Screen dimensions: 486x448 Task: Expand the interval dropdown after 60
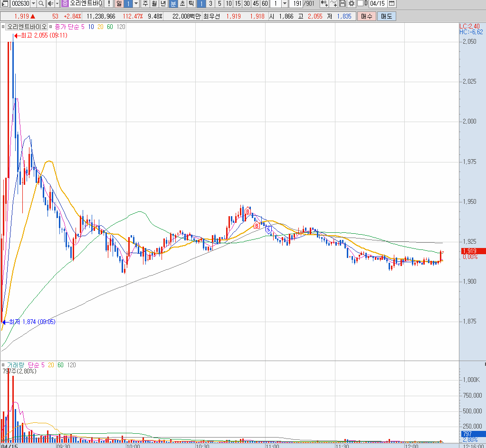tap(285, 4)
